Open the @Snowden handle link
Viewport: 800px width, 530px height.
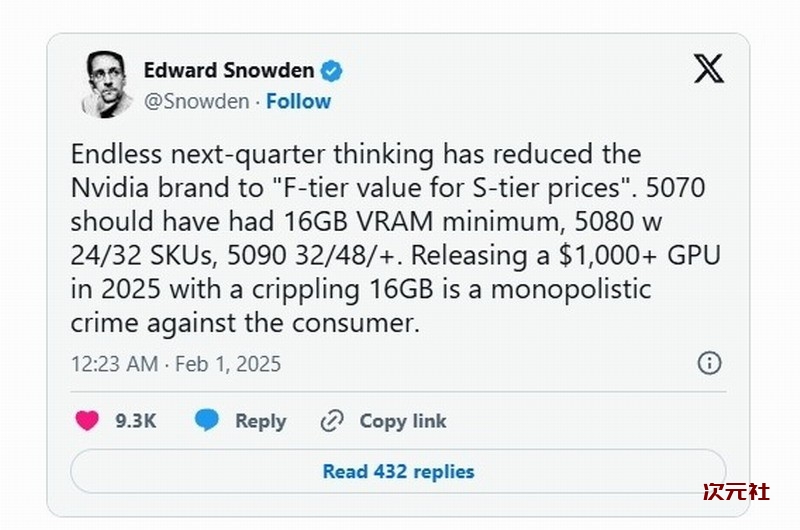pyautogui.click(x=198, y=101)
